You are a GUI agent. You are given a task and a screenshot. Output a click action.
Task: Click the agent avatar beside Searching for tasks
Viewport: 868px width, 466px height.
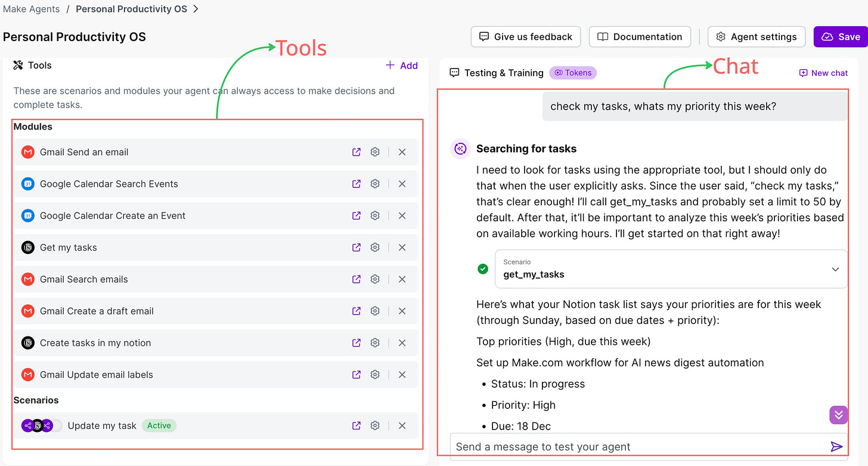click(460, 148)
